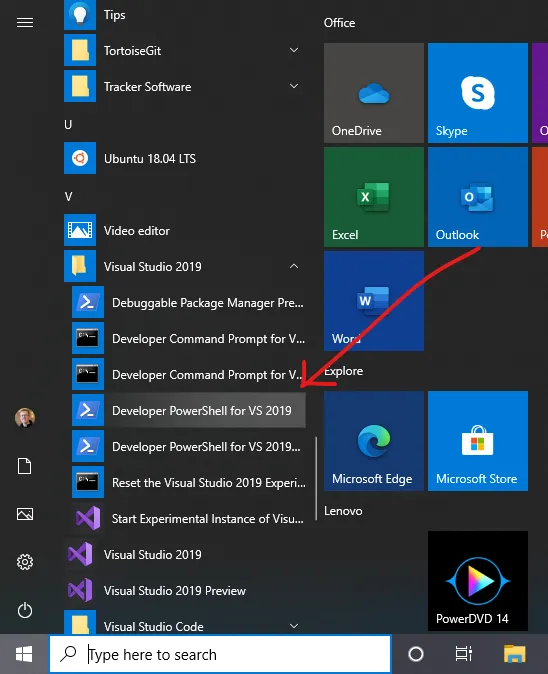Open the Microsoft Store tile

(x=478, y=441)
